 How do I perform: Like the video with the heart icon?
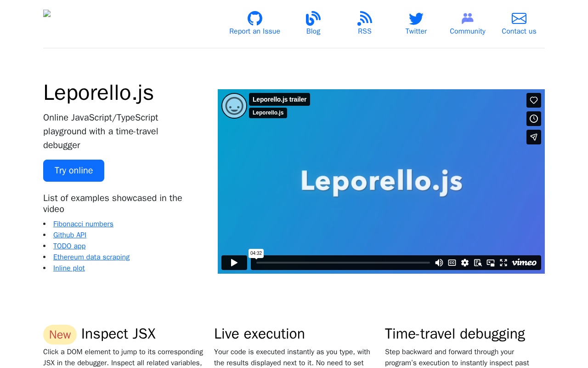pyautogui.click(x=534, y=100)
